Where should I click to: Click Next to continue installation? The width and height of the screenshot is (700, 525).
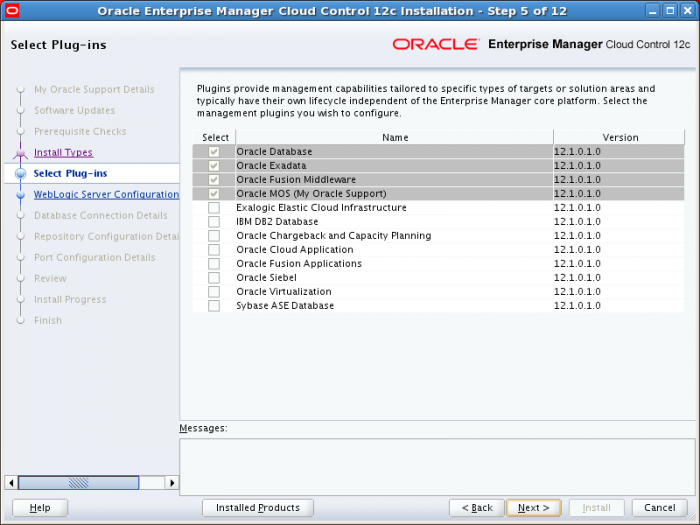tap(533, 508)
